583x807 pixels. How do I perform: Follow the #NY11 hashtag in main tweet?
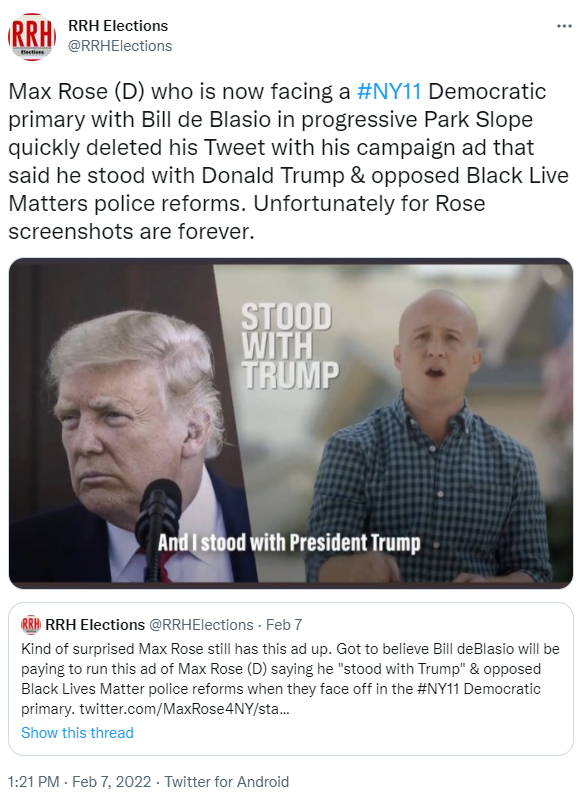coord(389,92)
